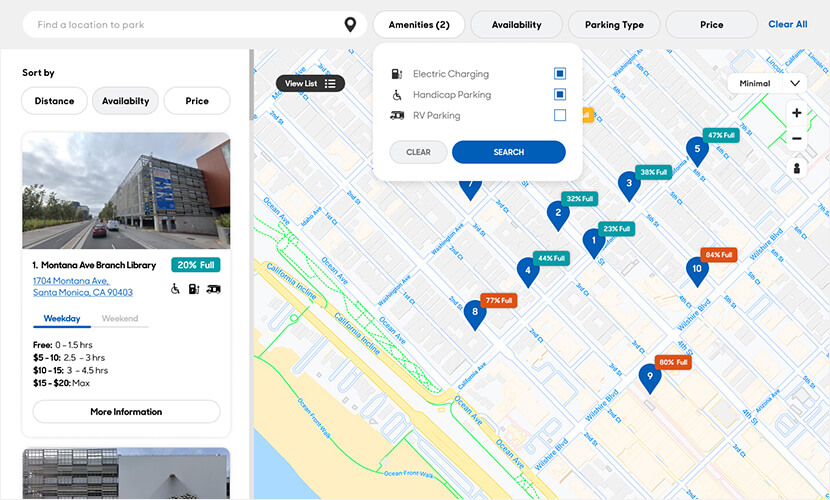Click map marker number 10

point(697,268)
